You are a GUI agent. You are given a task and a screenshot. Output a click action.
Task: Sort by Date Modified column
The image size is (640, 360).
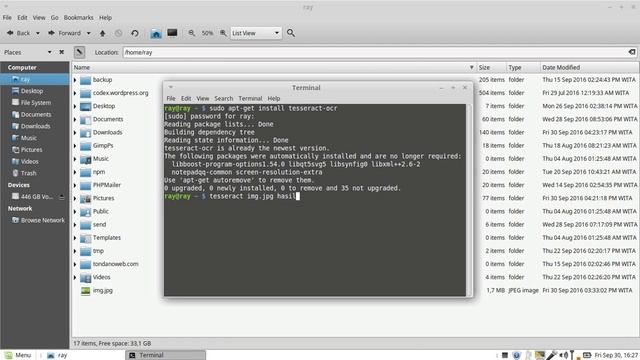(x=589, y=67)
